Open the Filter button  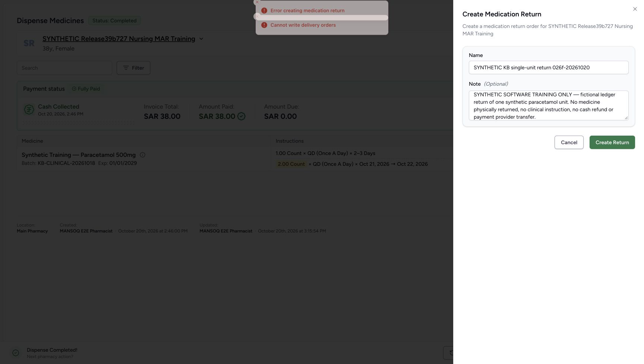tap(133, 68)
